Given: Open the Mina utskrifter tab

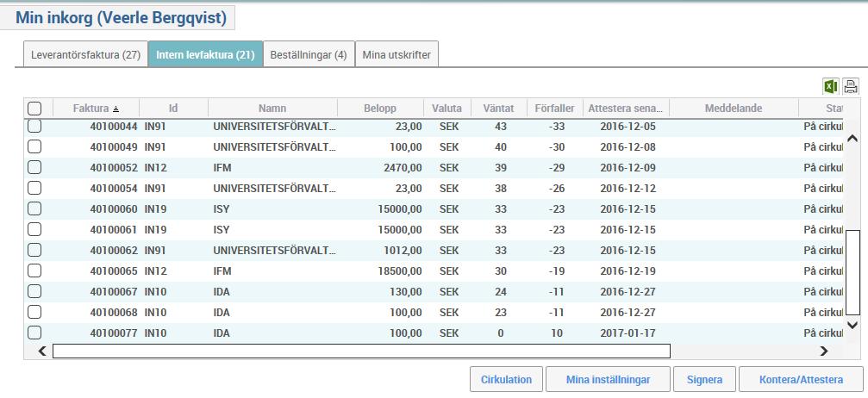Looking at the screenshot, I should tap(397, 55).
